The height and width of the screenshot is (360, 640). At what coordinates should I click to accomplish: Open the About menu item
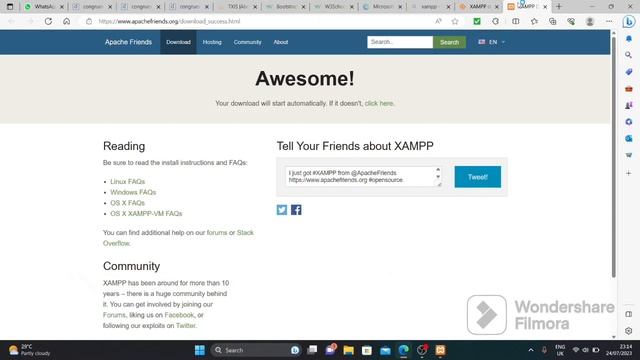[x=281, y=42]
